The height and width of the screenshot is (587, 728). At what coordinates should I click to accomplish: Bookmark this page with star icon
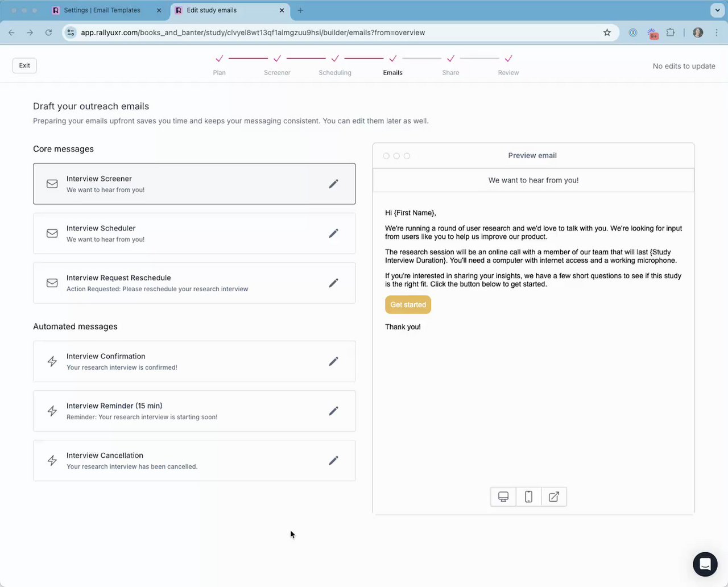tap(607, 32)
